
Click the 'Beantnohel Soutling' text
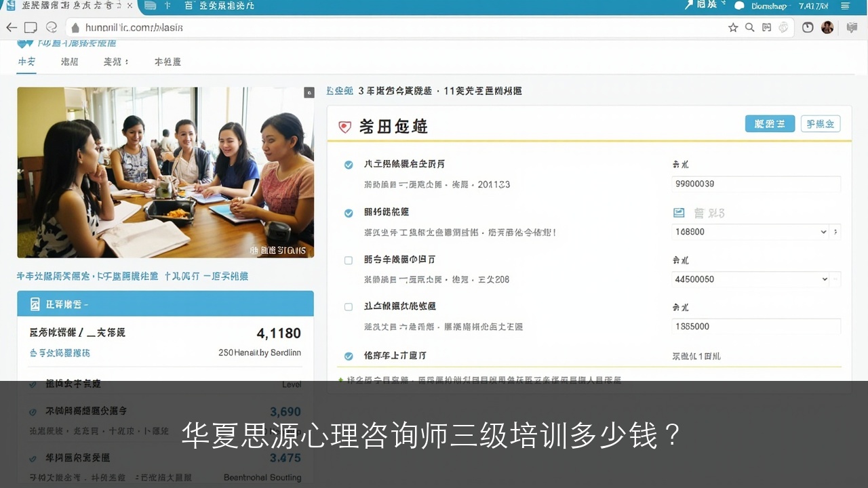click(262, 478)
